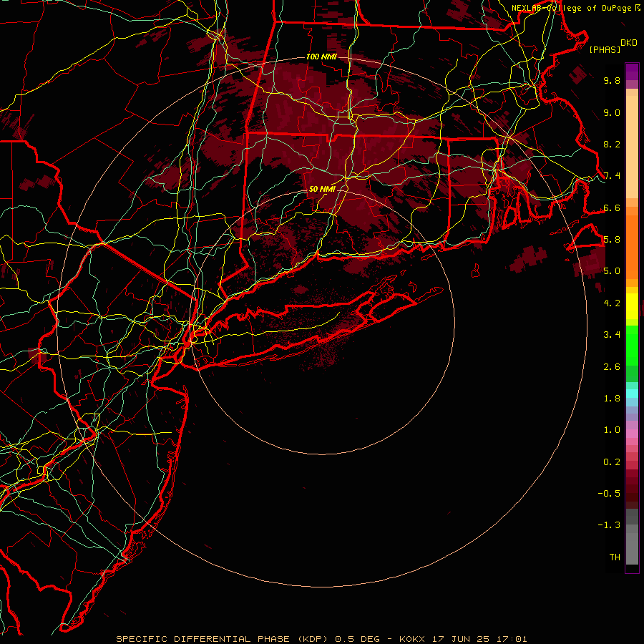Click the 4.2 color scale value

(612, 303)
